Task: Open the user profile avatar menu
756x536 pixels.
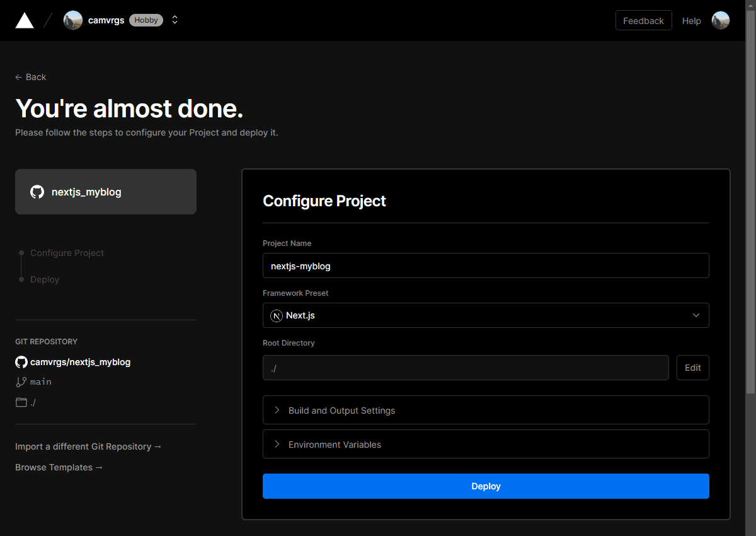Action: [x=721, y=20]
